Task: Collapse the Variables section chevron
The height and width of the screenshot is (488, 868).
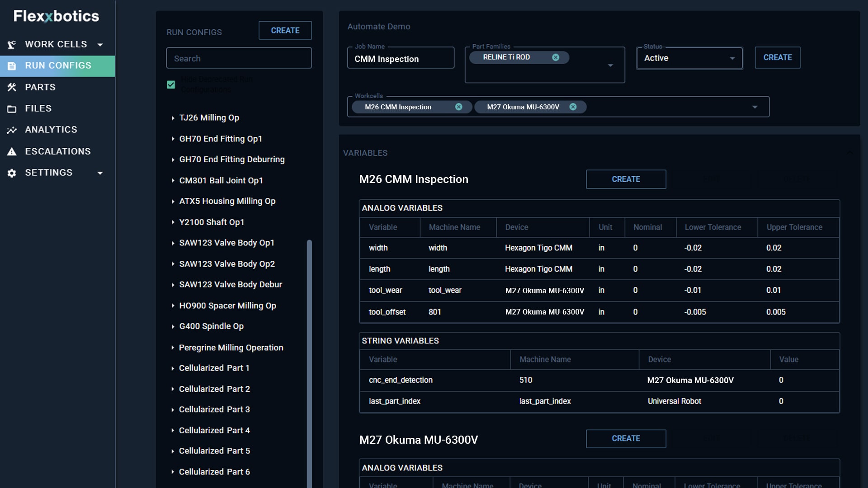Action: [849, 153]
